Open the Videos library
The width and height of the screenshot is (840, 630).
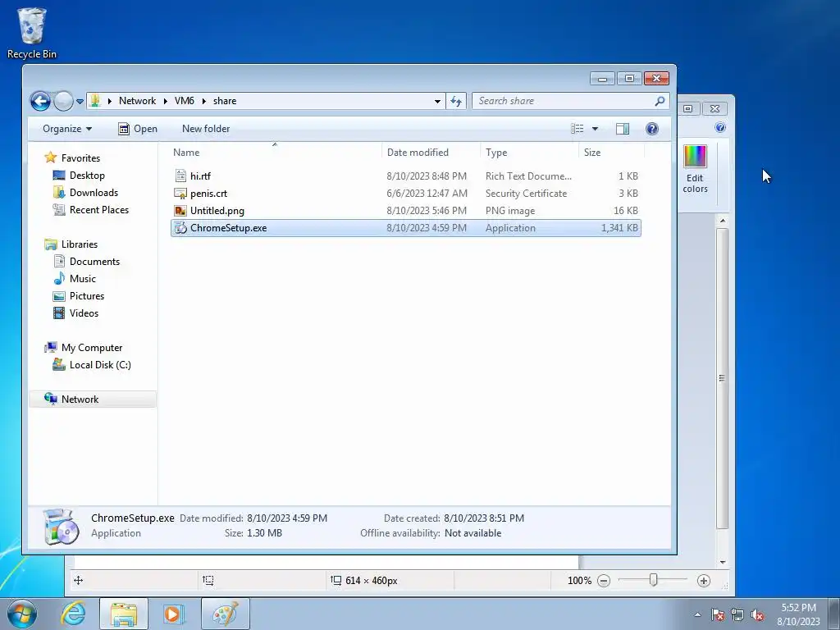point(84,313)
